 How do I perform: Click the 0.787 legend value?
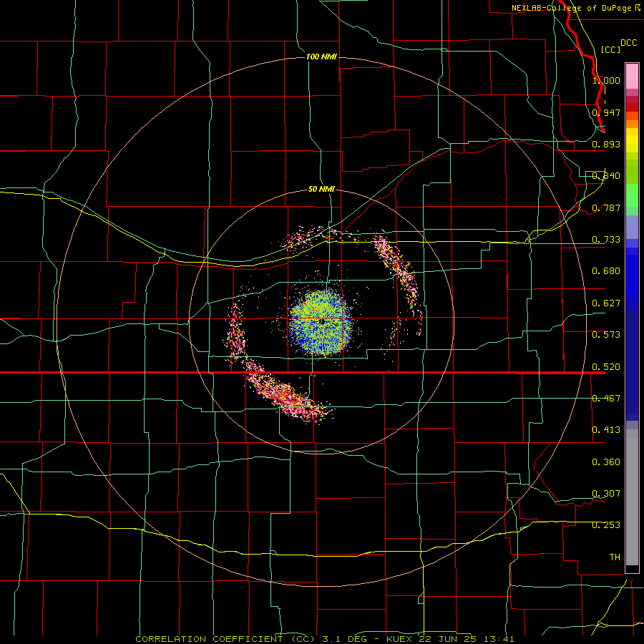tap(606, 208)
